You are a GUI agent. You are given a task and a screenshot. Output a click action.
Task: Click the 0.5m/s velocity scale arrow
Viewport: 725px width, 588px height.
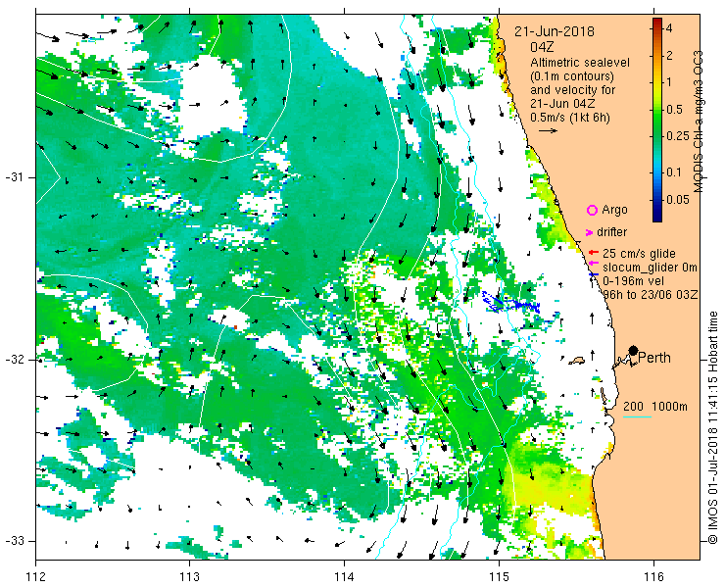(548, 130)
